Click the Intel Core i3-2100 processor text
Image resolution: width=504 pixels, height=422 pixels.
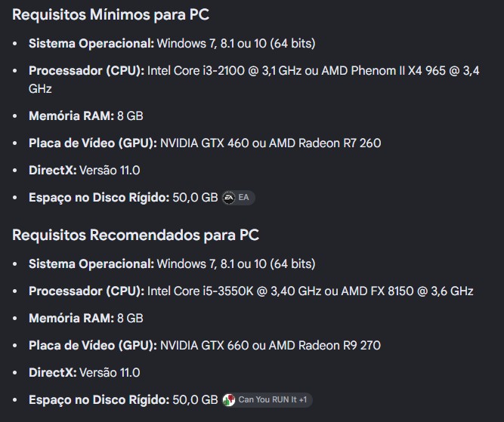coord(196,71)
